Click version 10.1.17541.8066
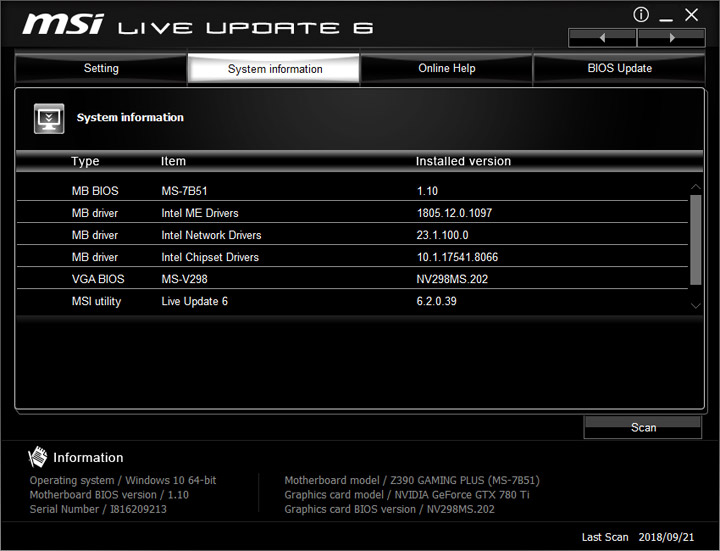 pyautogui.click(x=457, y=257)
